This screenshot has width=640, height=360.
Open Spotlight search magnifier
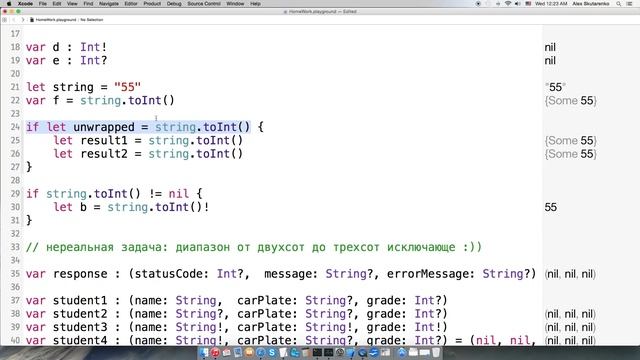619,4
